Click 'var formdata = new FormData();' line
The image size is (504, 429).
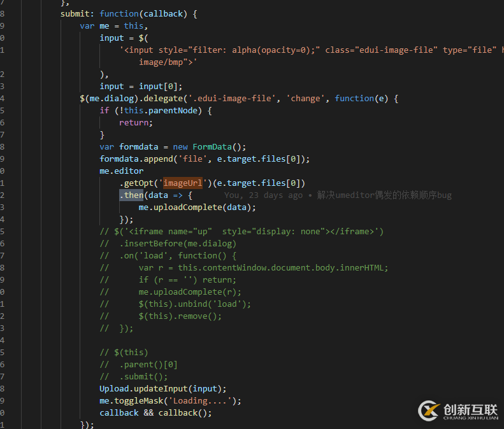coord(173,147)
